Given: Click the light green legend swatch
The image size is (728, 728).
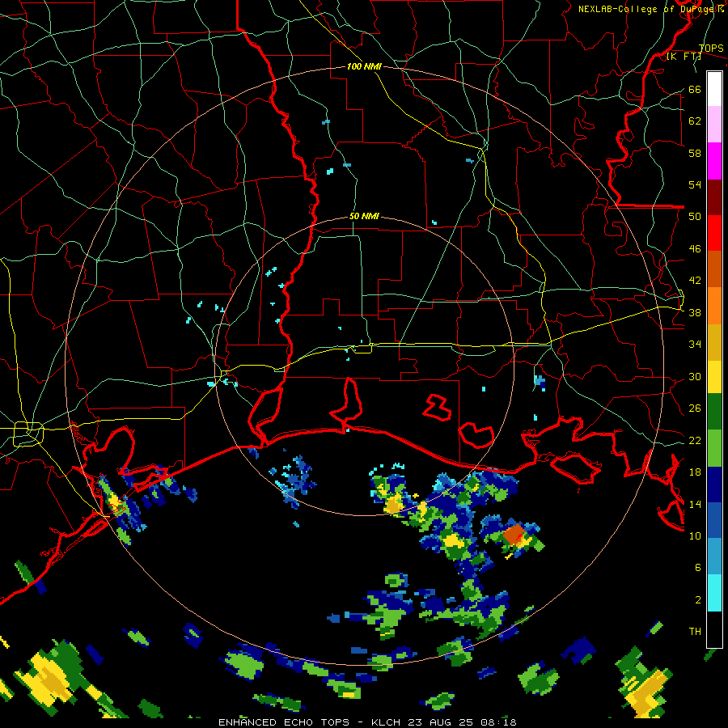Looking at the screenshot, I should click(714, 447).
